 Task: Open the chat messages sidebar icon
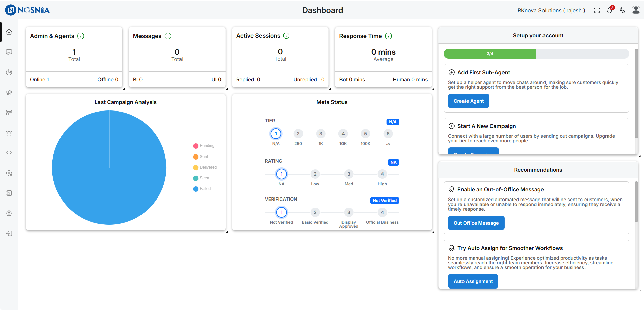click(9, 52)
